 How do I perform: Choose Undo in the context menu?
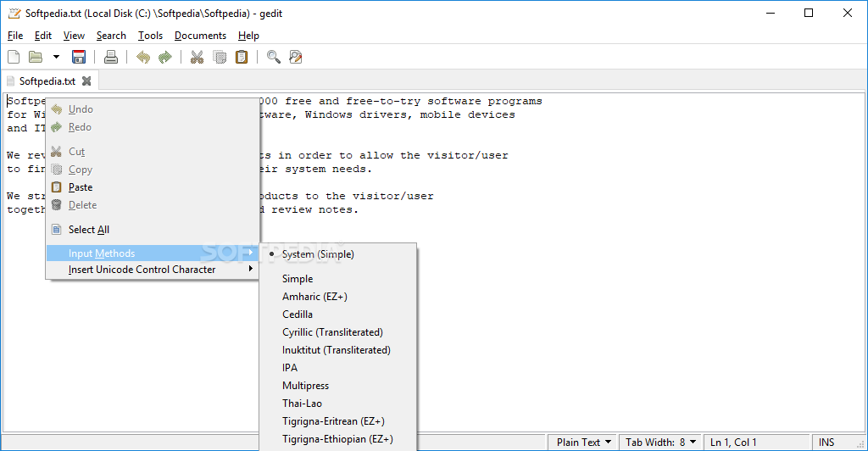click(x=153, y=109)
